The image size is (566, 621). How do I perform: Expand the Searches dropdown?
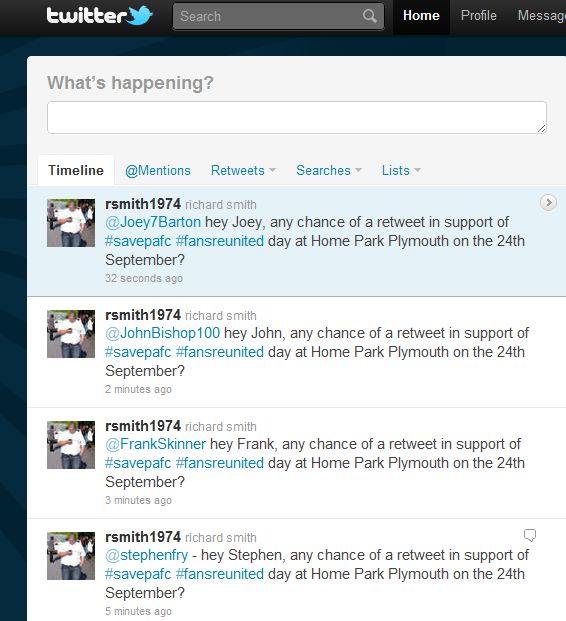coord(329,170)
